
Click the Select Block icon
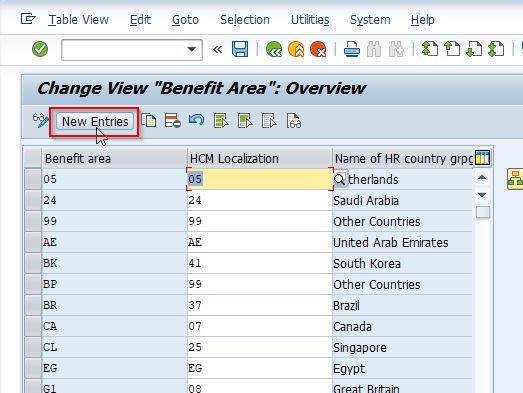click(x=245, y=120)
